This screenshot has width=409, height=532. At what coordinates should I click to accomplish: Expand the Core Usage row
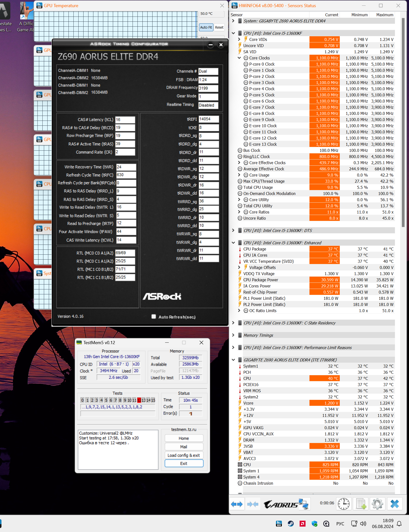[x=239, y=175]
